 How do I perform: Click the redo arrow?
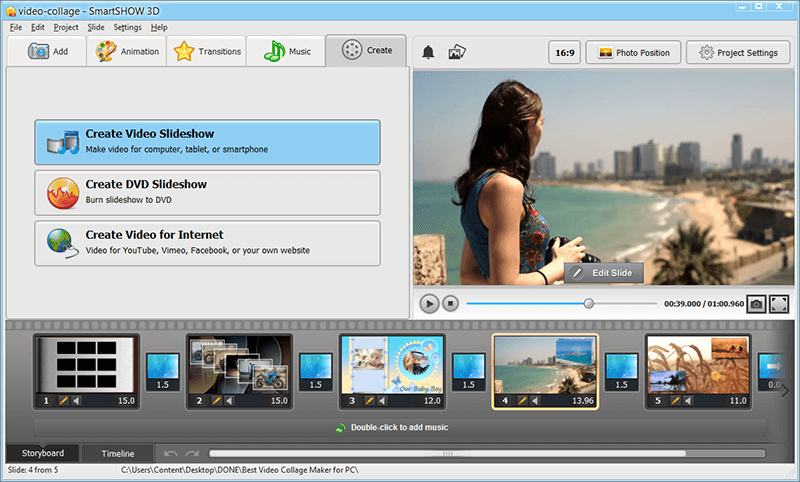pos(192,453)
